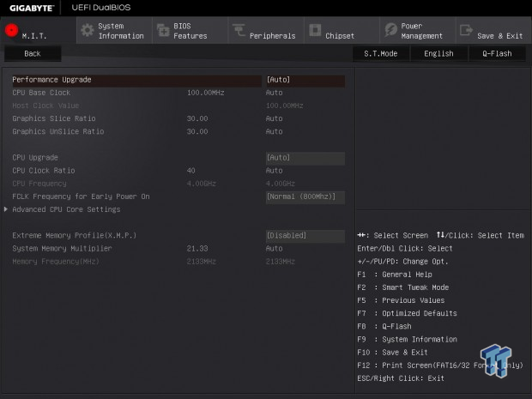The image size is (532, 399).
Task: Click the F7 Optimized Defaults help line
Action: 407,313
